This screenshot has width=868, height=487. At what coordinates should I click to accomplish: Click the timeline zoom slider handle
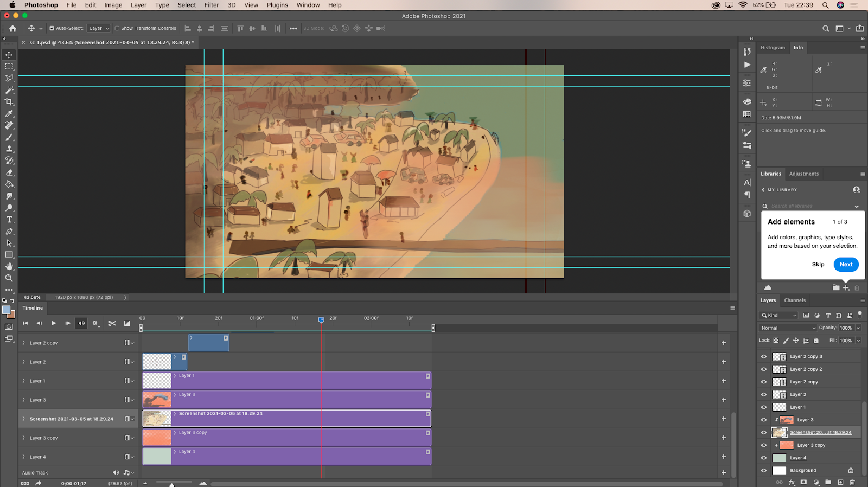point(172,485)
